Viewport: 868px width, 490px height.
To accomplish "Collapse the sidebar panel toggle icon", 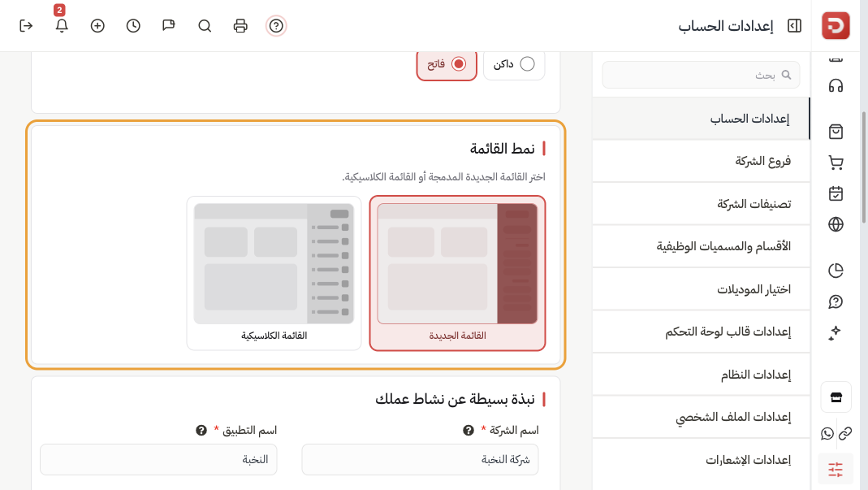I will click(794, 26).
